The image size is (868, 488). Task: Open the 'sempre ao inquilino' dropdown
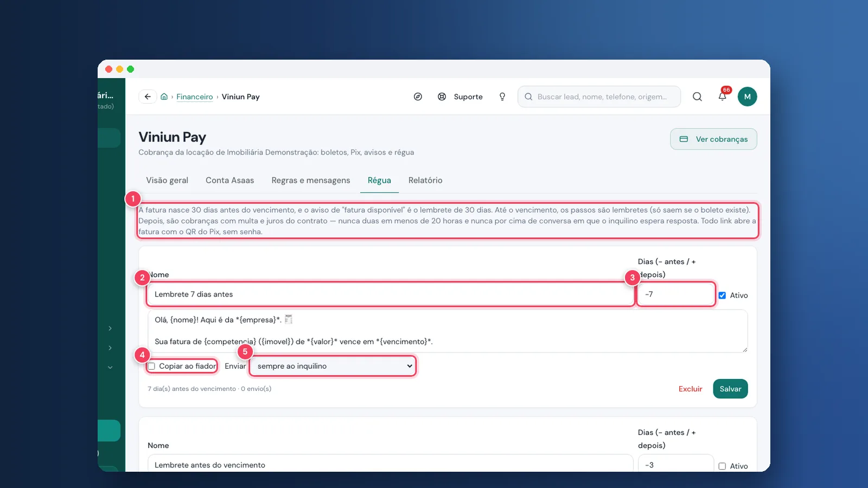[x=333, y=366]
